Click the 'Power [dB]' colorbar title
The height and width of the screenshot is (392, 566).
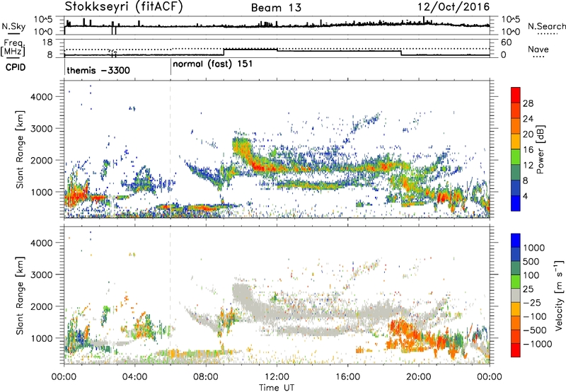coord(540,149)
